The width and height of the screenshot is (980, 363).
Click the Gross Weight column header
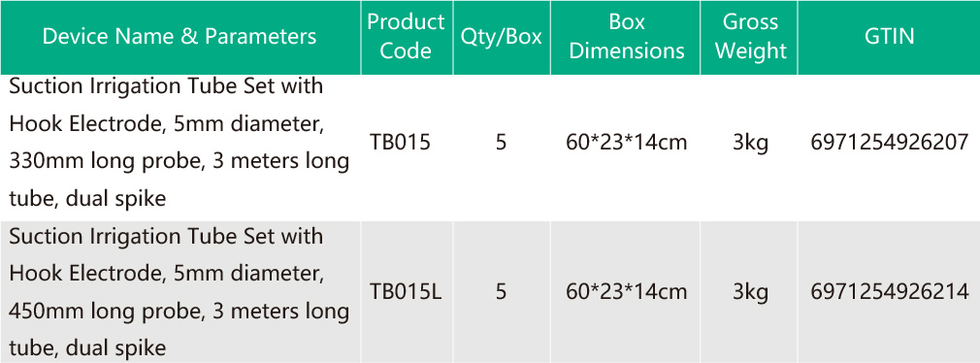click(x=750, y=37)
